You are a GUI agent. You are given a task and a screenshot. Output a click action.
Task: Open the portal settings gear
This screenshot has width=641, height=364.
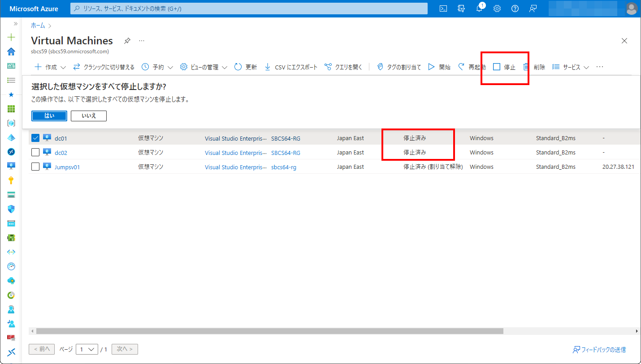tap(497, 9)
